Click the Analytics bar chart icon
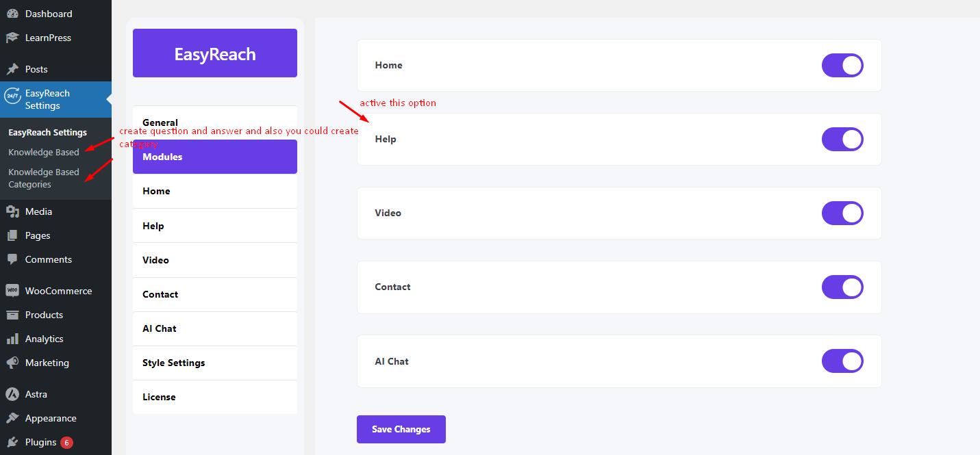Image resolution: width=980 pixels, height=455 pixels. point(12,339)
